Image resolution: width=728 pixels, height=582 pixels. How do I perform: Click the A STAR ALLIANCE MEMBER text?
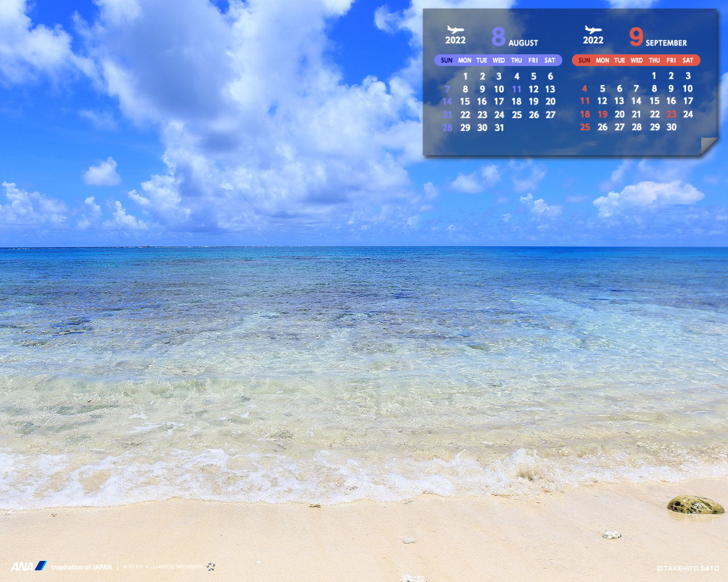coord(163,567)
